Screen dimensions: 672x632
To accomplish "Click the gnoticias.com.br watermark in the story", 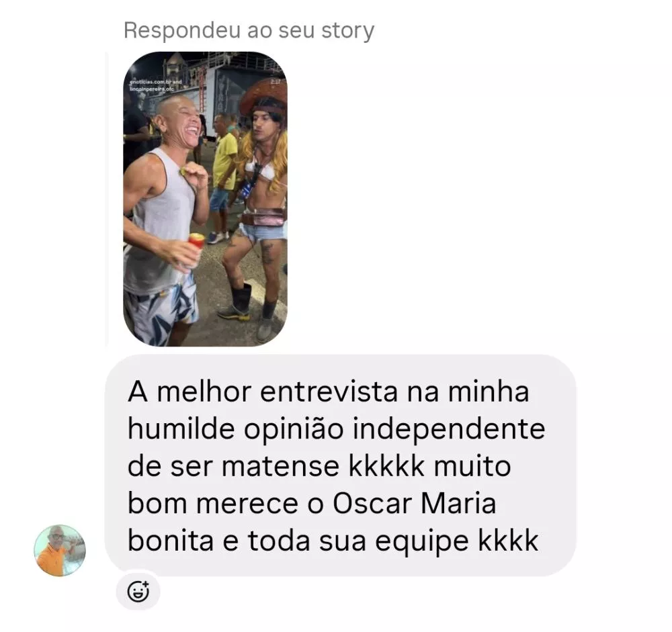I will point(156,81).
